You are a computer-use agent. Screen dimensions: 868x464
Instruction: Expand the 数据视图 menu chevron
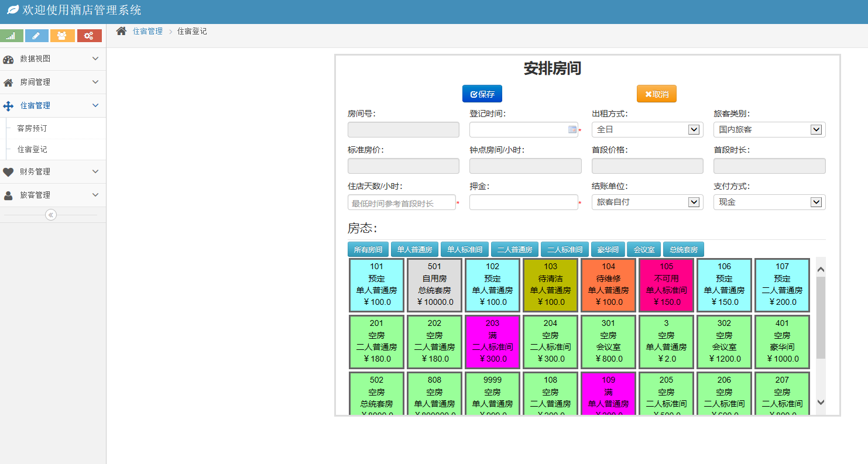95,59
